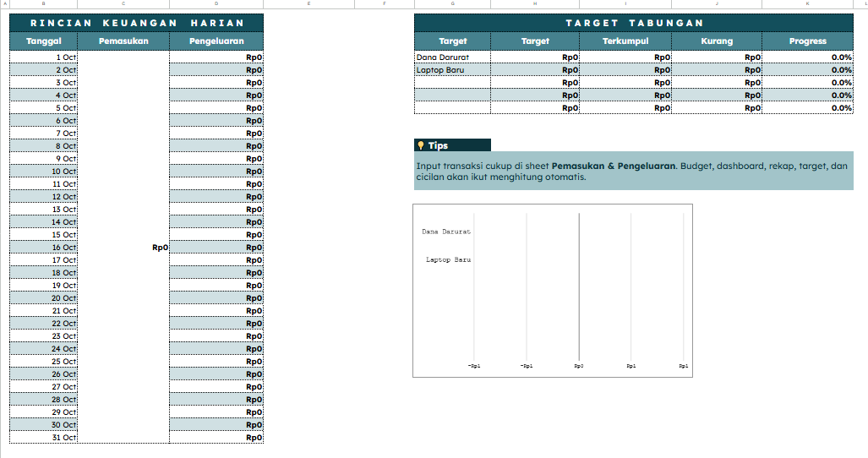Click the Target heading above Dana Darurat
868x458 pixels.
click(452, 41)
